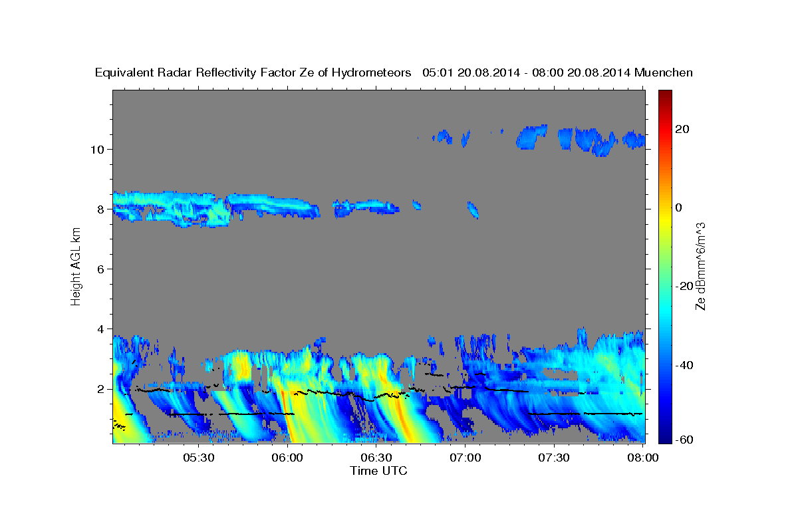
Task: Click the 'Height AGL km' axis label
Action: [76, 266]
